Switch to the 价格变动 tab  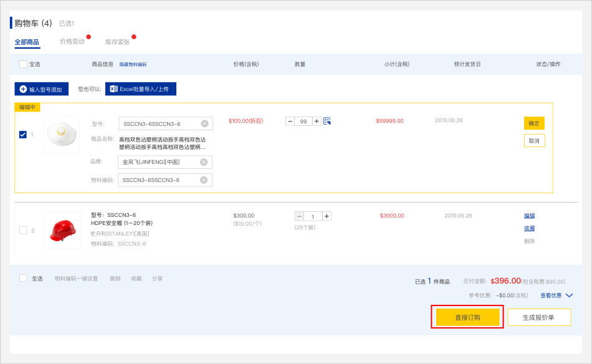[x=72, y=42]
